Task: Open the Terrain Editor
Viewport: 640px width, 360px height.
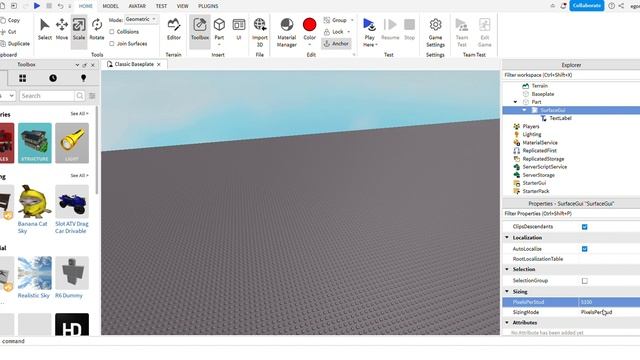Action: tap(173, 29)
